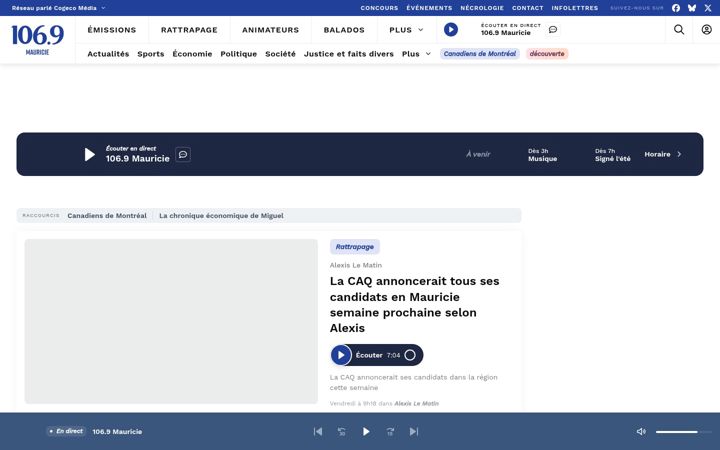Screen dimensions: 720x450
Task: Open the user account icon
Action: (706, 29)
